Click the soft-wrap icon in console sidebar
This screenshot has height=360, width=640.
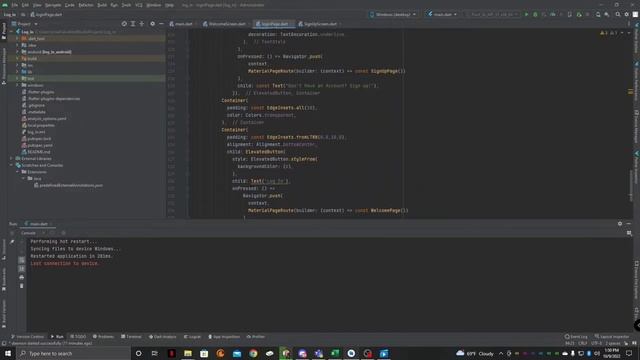pos(22,260)
